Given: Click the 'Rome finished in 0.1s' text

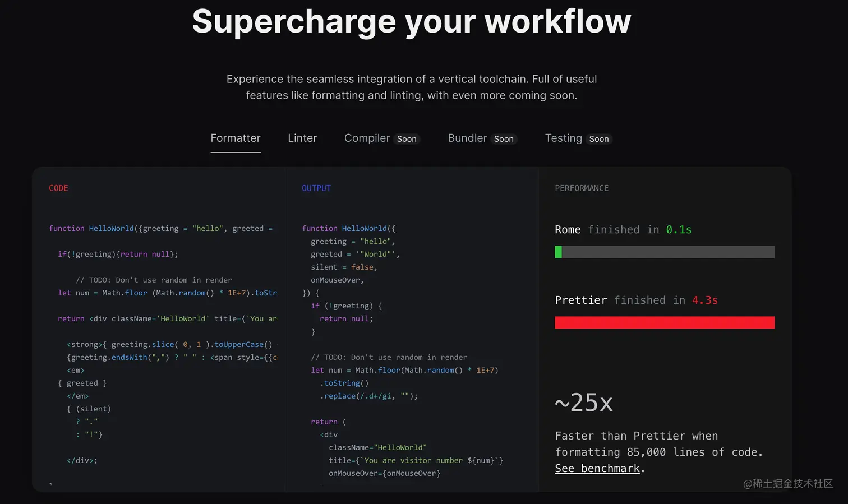Looking at the screenshot, I should [x=623, y=229].
